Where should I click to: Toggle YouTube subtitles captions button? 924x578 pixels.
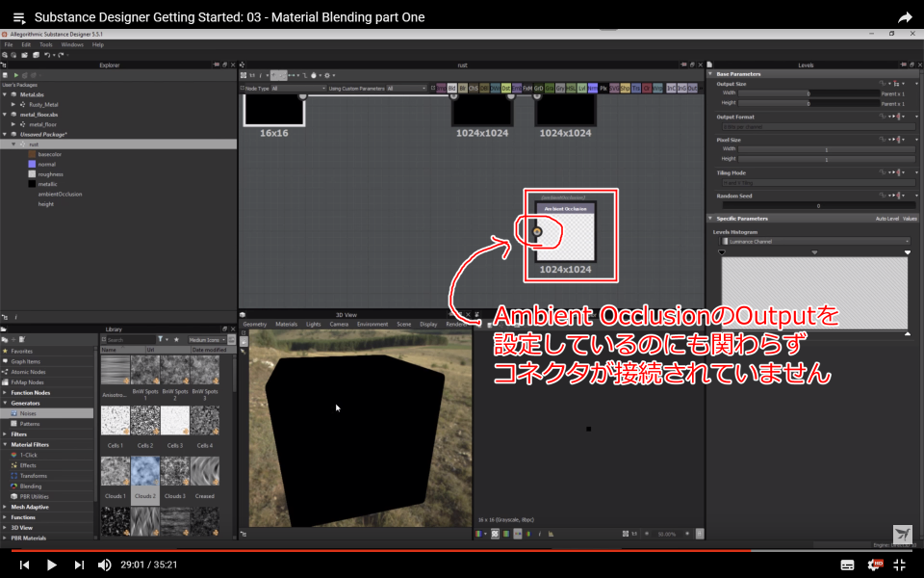click(847, 565)
